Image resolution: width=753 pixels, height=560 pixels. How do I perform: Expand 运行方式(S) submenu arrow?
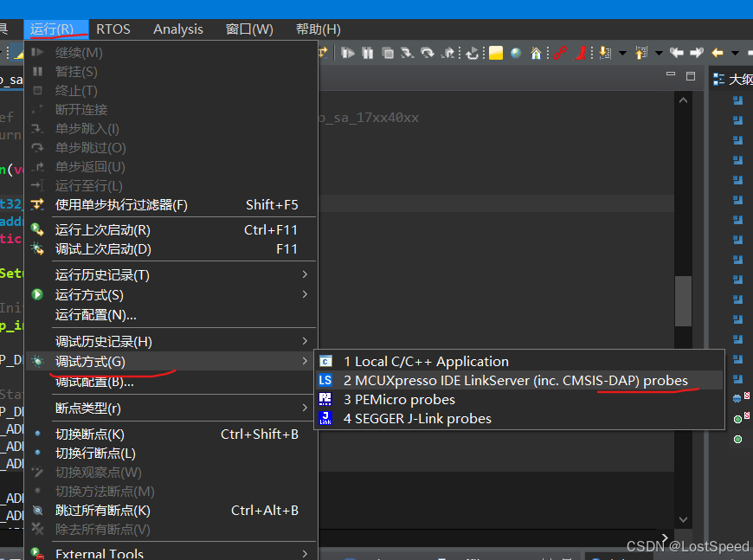click(305, 294)
